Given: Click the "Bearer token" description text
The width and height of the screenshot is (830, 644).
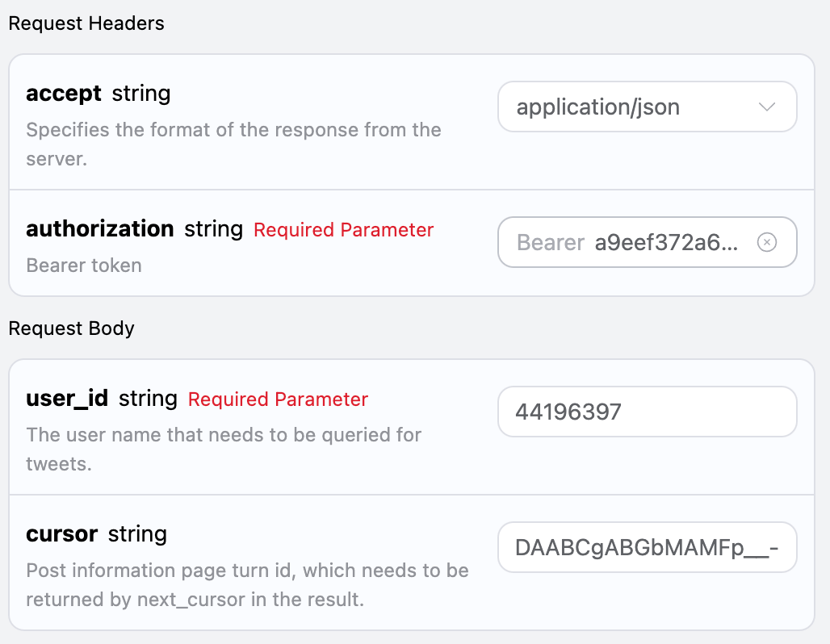Looking at the screenshot, I should click(84, 266).
